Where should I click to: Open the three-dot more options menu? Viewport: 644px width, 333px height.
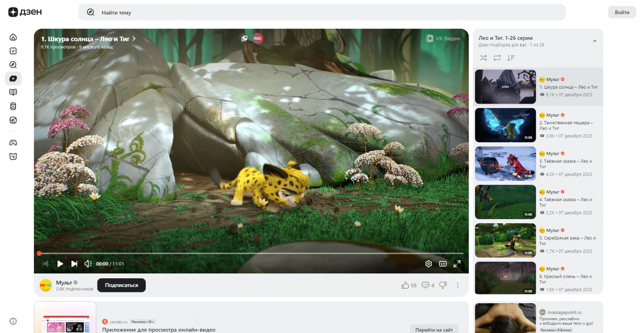pos(458,285)
